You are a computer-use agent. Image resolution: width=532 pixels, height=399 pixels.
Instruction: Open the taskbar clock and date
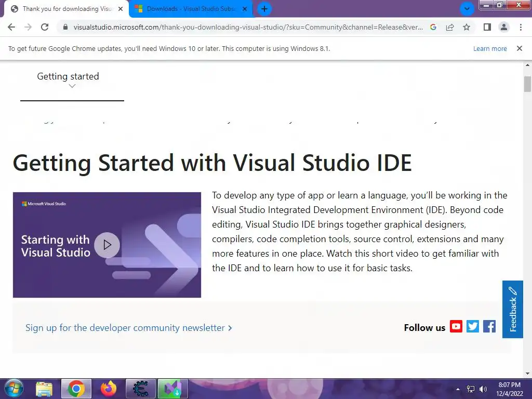(509, 389)
